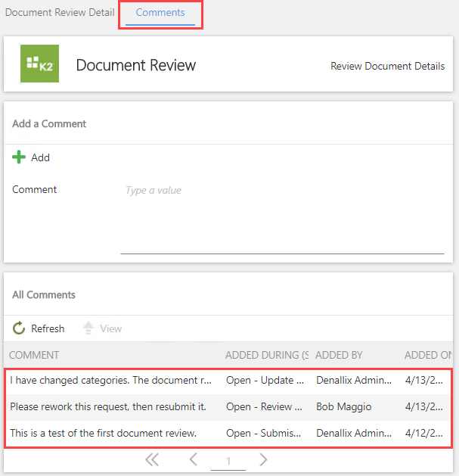Select comment 'This is a test of the first document review'

103,433
